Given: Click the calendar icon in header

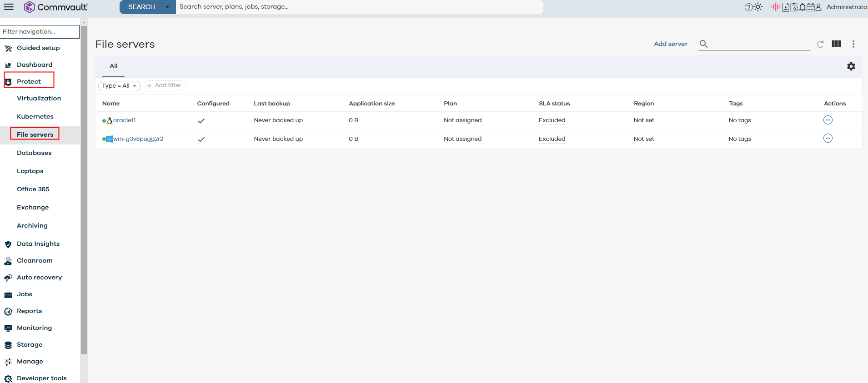Looking at the screenshot, I should [x=810, y=7].
